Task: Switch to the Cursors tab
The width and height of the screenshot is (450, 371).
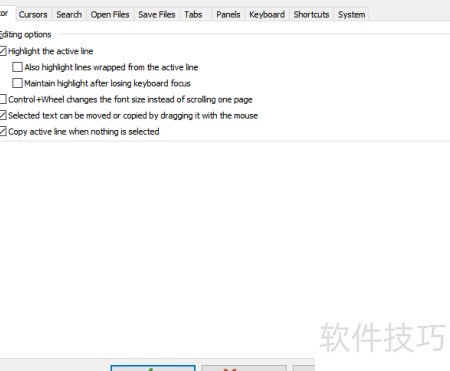Action: click(33, 15)
